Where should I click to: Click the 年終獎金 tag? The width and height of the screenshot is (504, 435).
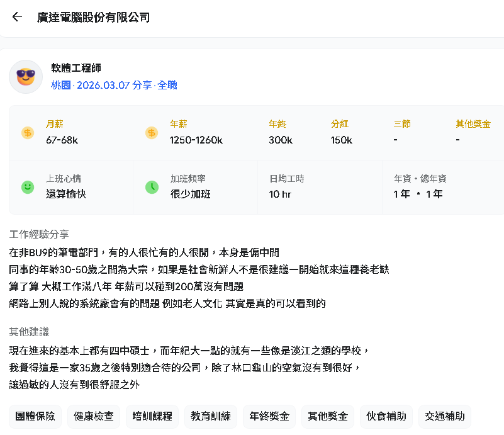pos(269,416)
